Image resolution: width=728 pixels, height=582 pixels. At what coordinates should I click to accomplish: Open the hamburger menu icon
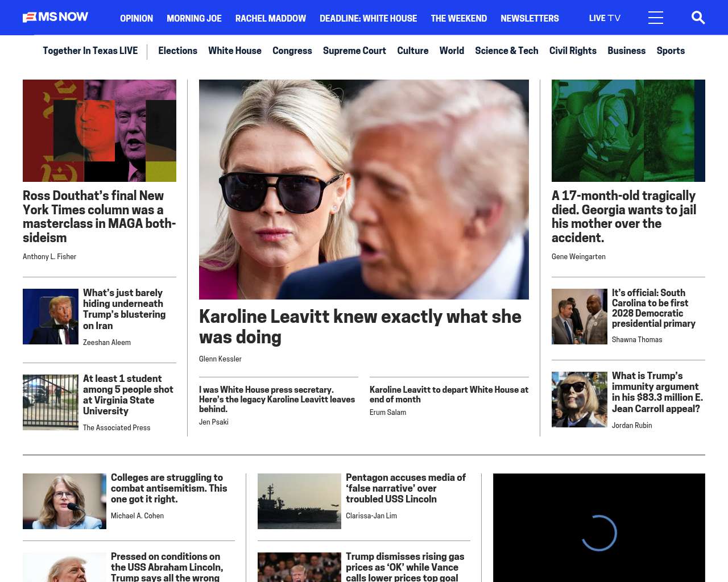click(656, 18)
